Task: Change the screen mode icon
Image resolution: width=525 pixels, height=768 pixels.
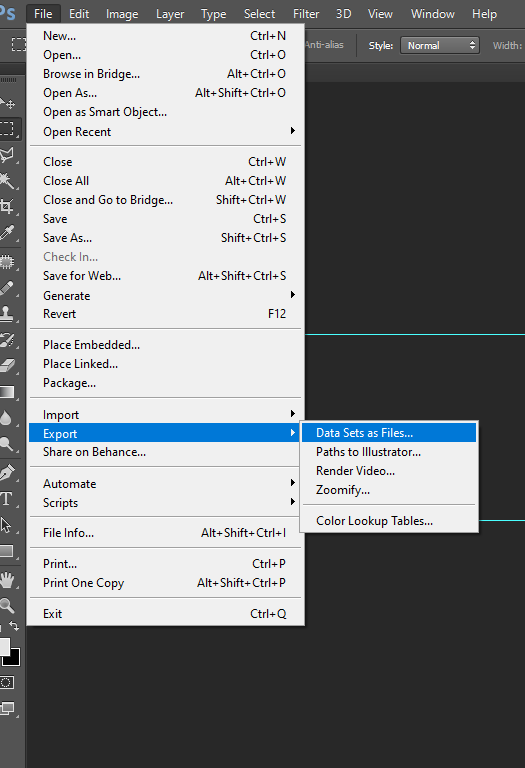Action: pyautogui.click(x=7, y=708)
